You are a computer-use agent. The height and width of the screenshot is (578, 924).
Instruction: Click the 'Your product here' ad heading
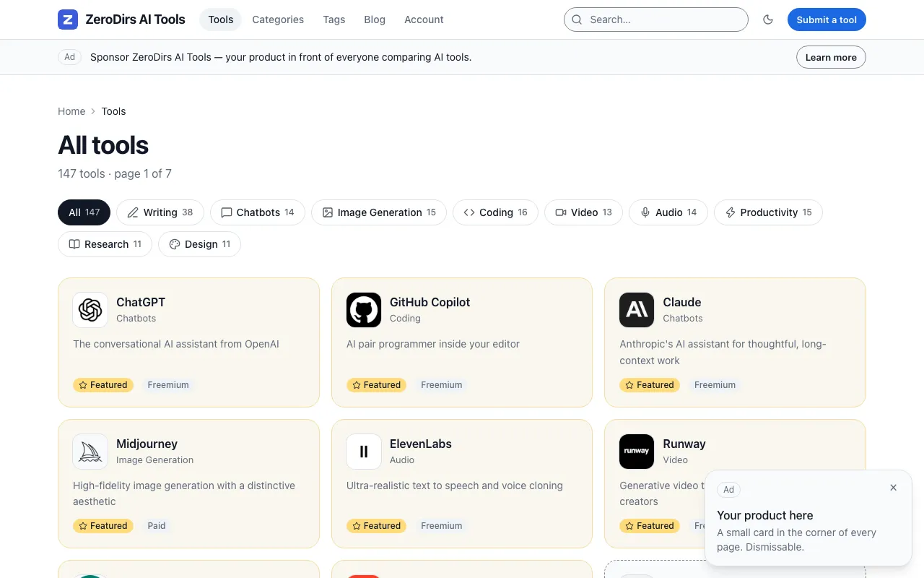click(765, 515)
